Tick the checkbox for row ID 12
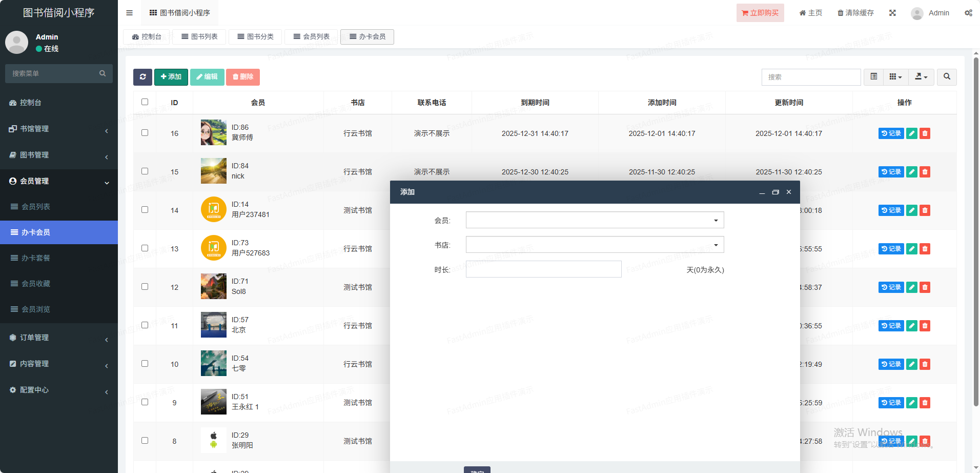The height and width of the screenshot is (473, 980). [x=145, y=287]
